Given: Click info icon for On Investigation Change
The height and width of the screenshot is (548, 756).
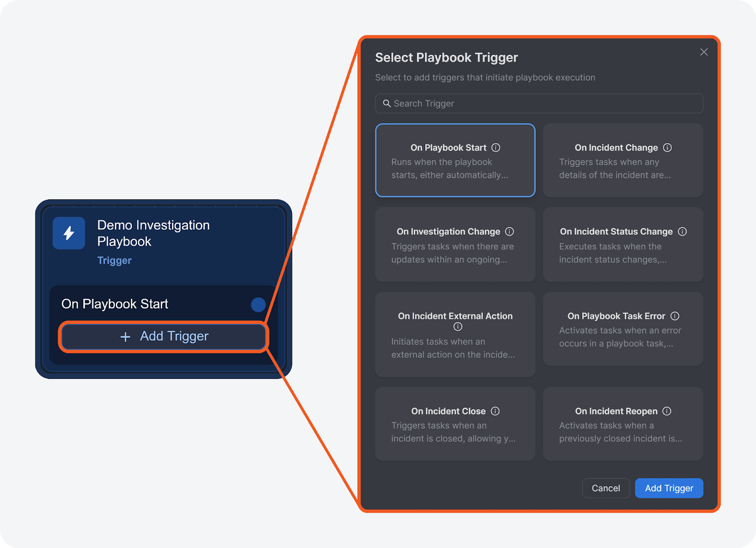Looking at the screenshot, I should tap(509, 231).
